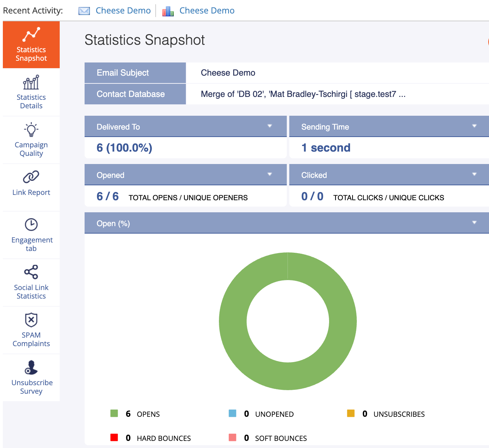Image resolution: width=489 pixels, height=448 pixels.
Task: Click the 6 (100.0%) delivered value
Action: tap(124, 148)
